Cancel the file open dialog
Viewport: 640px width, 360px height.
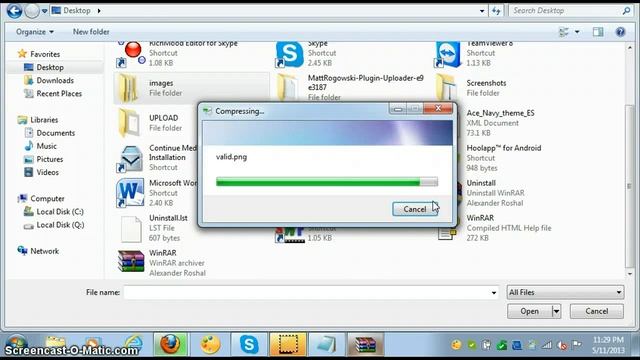pos(597,311)
